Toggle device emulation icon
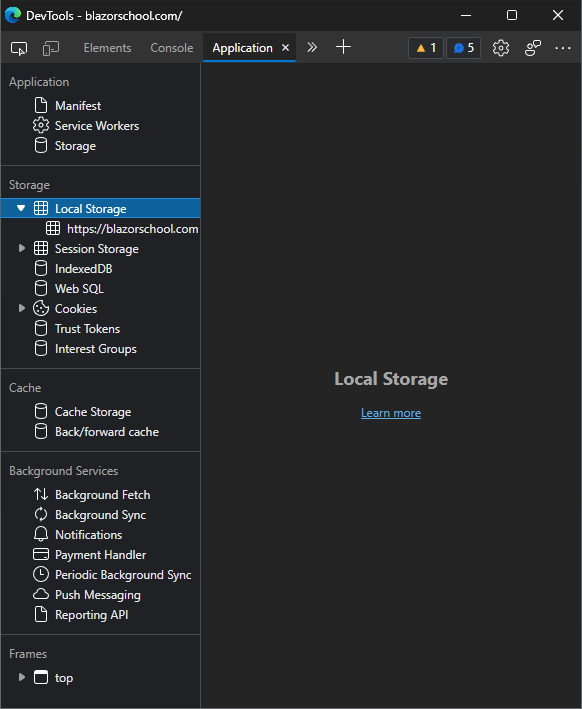Image resolution: width=582 pixels, height=709 pixels. click(51, 48)
